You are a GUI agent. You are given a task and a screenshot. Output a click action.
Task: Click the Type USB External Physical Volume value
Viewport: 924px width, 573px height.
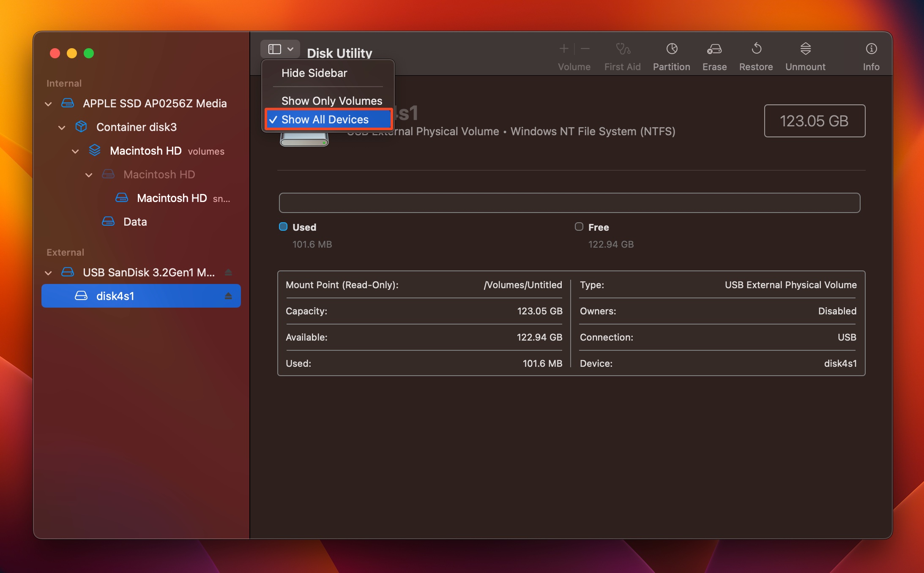point(791,285)
